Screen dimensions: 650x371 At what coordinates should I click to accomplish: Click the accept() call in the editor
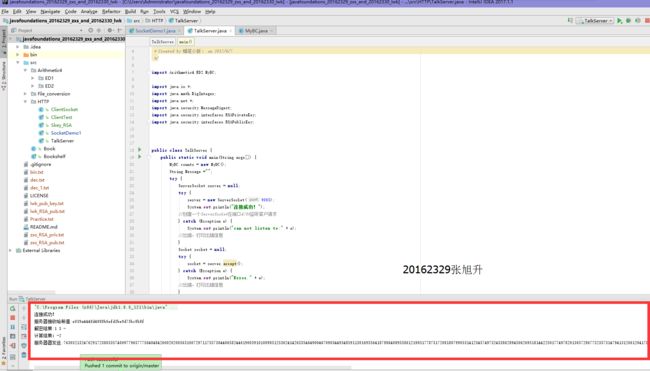(x=230, y=263)
